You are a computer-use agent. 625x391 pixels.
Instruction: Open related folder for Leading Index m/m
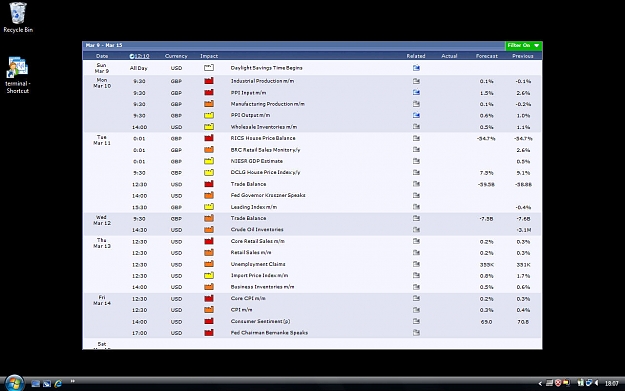tap(416, 207)
